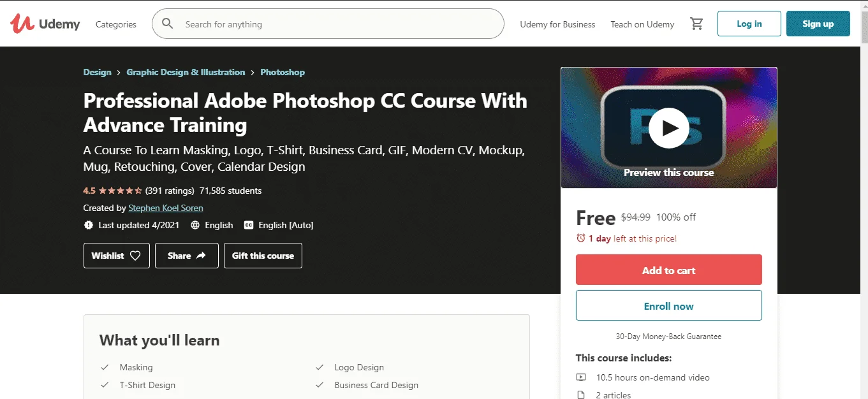This screenshot has height=399, width=868.
Task: Click the 1 day left text
Action: pos(632,238)
